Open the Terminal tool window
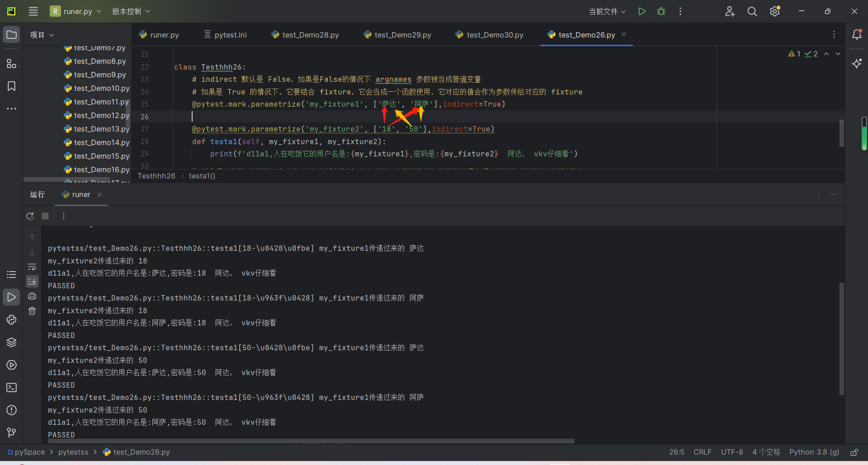This screenshot has width=868, height=465. coord(12,387)
